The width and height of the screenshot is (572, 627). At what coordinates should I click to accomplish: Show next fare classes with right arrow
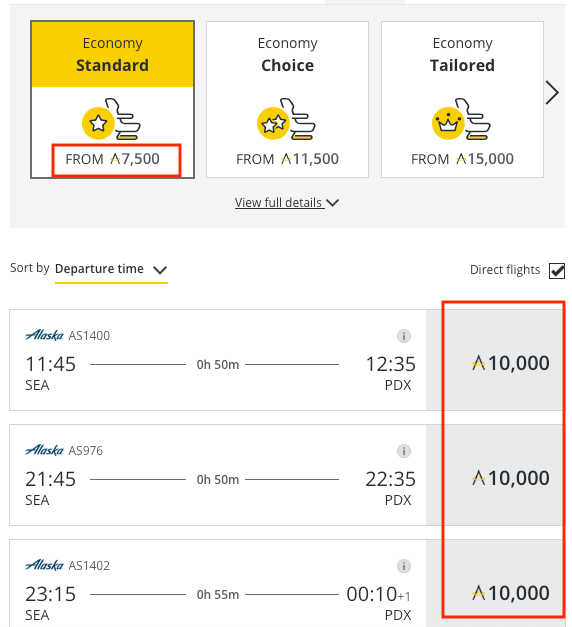[x=552, y=93]
